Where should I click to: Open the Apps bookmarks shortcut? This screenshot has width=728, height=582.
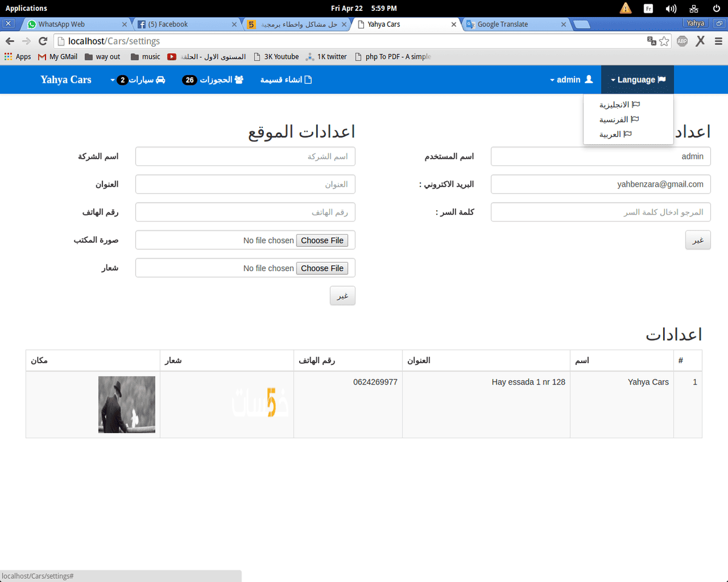point(18,56)
